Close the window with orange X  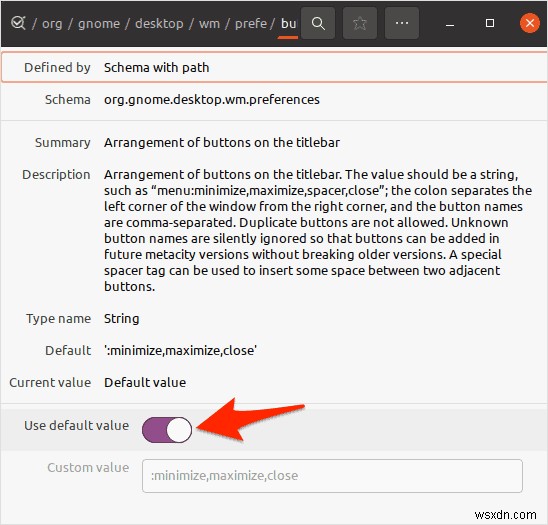pos(529,23)
